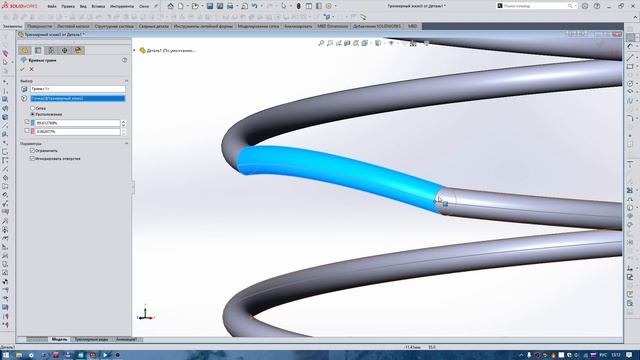Toggle the Игнорировать отверстия checkbox

pos(32,158)
